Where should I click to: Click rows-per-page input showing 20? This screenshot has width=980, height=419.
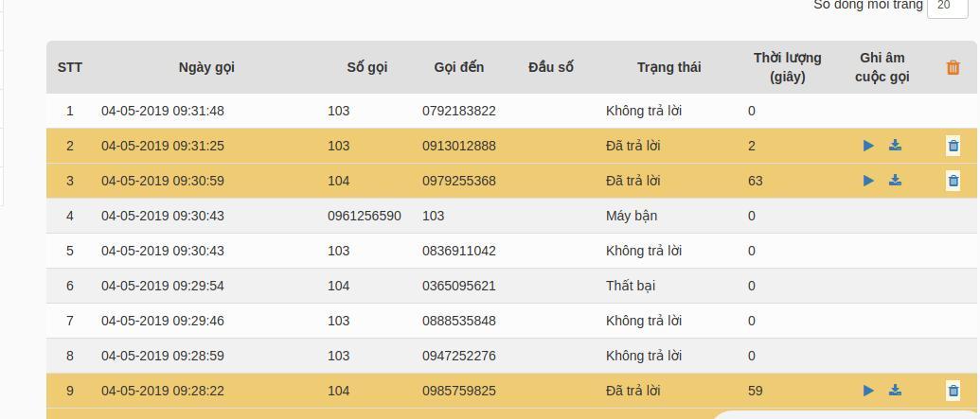click(x=947, y=7)
